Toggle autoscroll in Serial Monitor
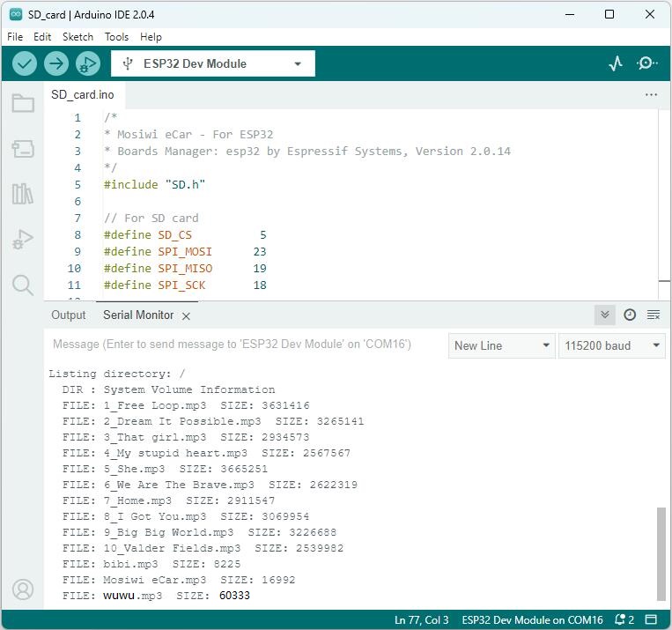 [x=605, y=315]
